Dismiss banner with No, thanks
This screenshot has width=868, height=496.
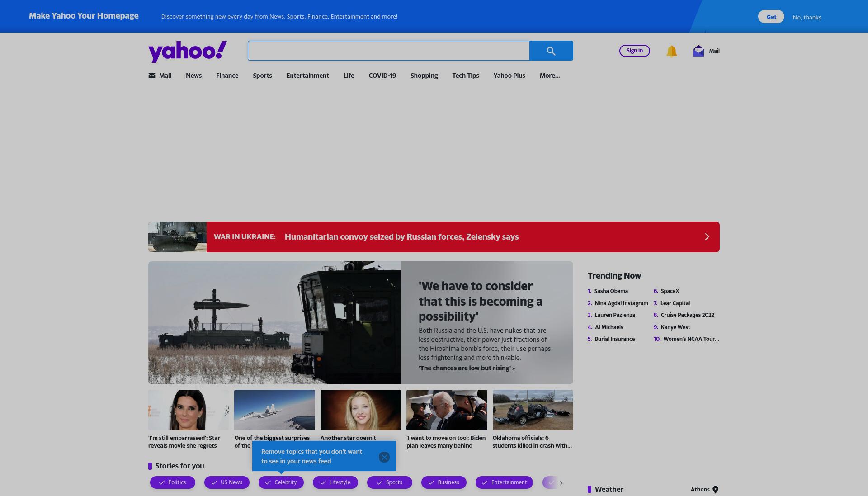tap(807, 17)
